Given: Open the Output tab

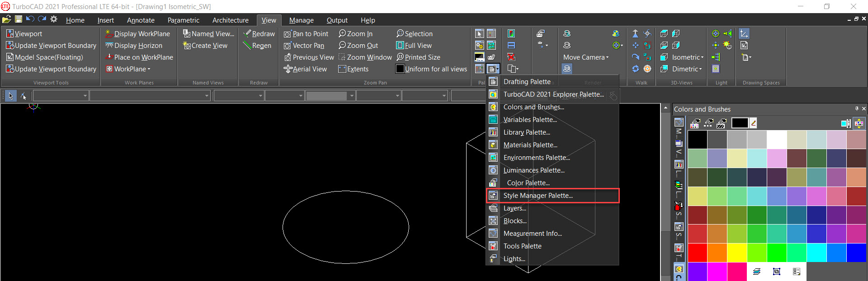Looking at the screenshot, I should pyautogui.click(x=337, y=20).
